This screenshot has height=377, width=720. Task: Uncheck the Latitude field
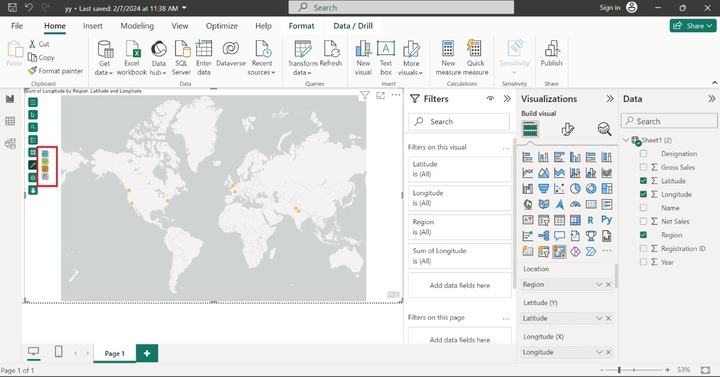point(643,181)
